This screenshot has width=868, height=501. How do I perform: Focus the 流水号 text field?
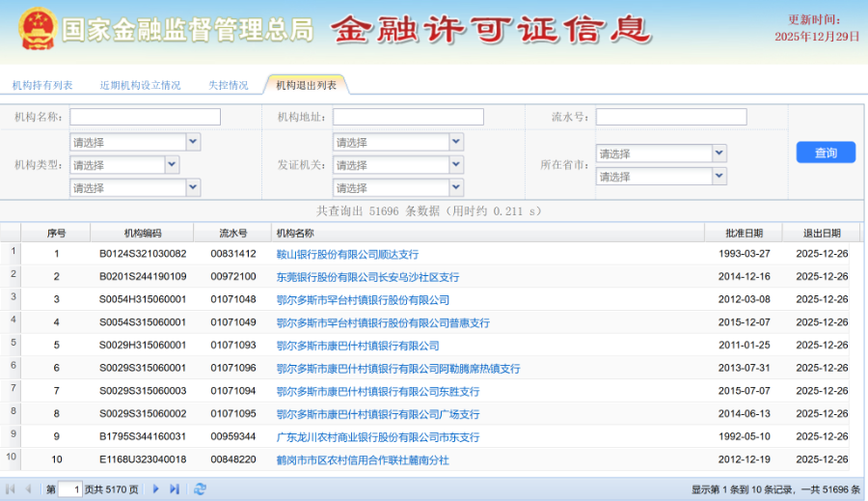pos(670,117)
